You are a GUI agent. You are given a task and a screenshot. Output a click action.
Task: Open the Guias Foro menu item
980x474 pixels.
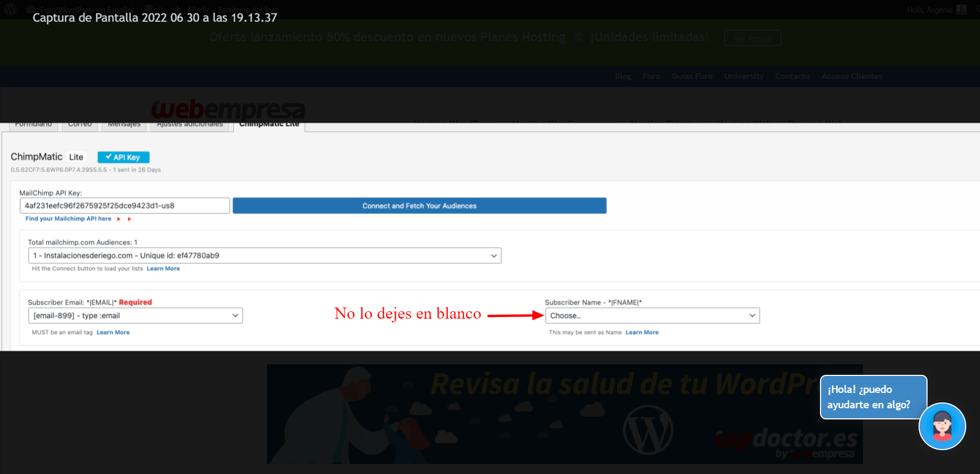(692, 76)
